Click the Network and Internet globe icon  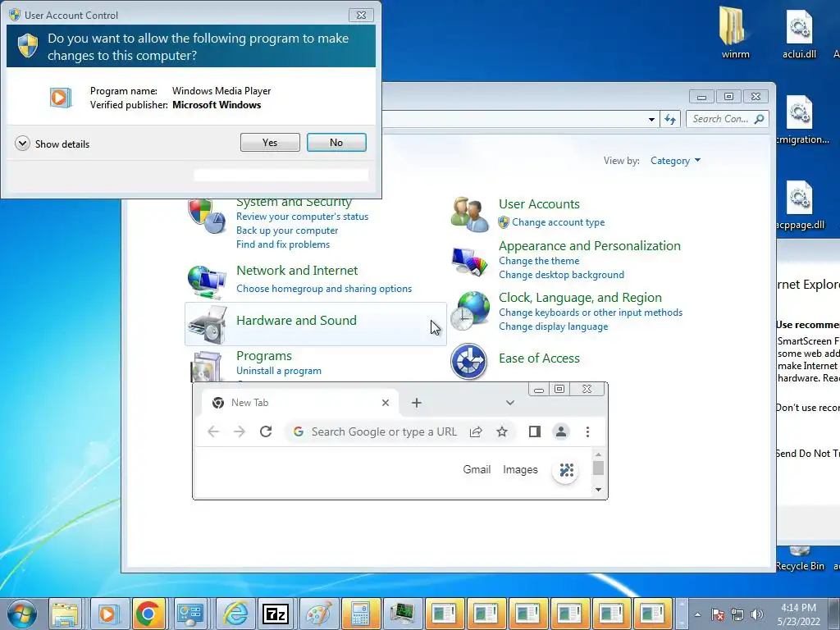coord(207,281)
